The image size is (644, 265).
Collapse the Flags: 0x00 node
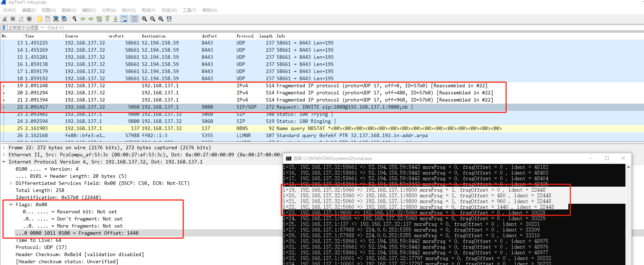(x=11, y=204)
